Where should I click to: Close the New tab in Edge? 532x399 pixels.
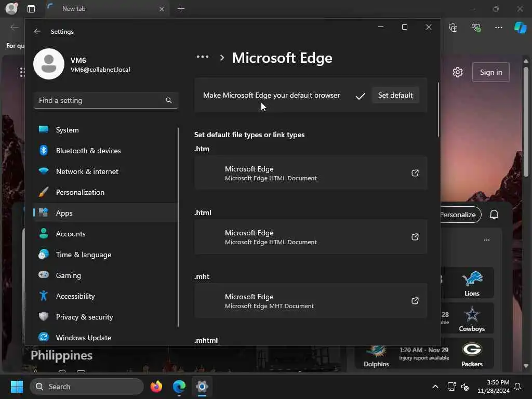click(162, 9)
